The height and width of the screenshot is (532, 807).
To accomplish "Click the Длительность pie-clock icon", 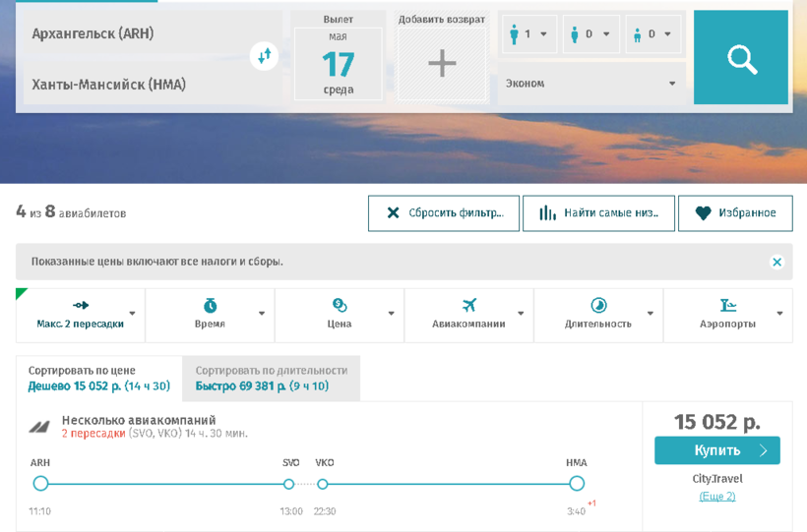I will point(598,306).
